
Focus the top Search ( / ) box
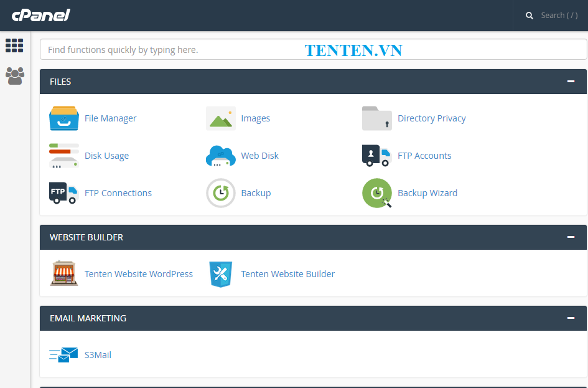click(x=559, y=16)
